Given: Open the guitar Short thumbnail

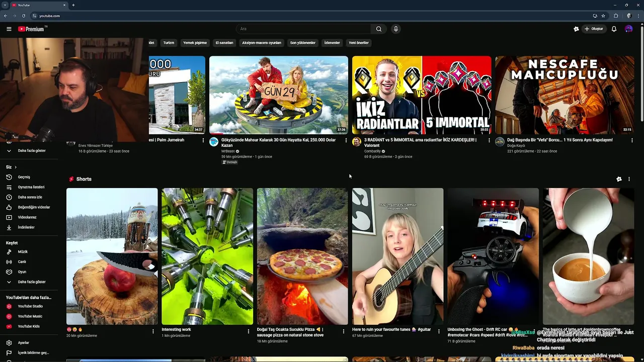Looking at the screenshot, I should pyautogui.click(x=397, y=256).
